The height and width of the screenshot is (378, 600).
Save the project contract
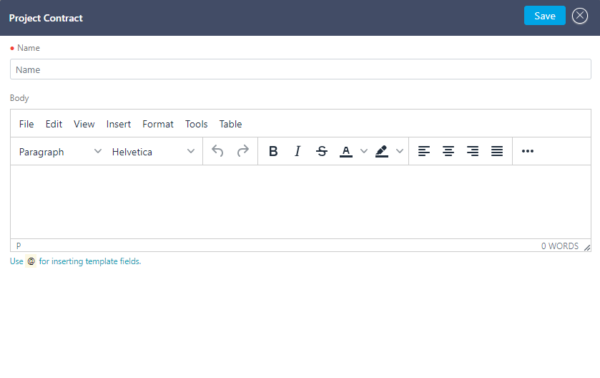coord(545,16)
